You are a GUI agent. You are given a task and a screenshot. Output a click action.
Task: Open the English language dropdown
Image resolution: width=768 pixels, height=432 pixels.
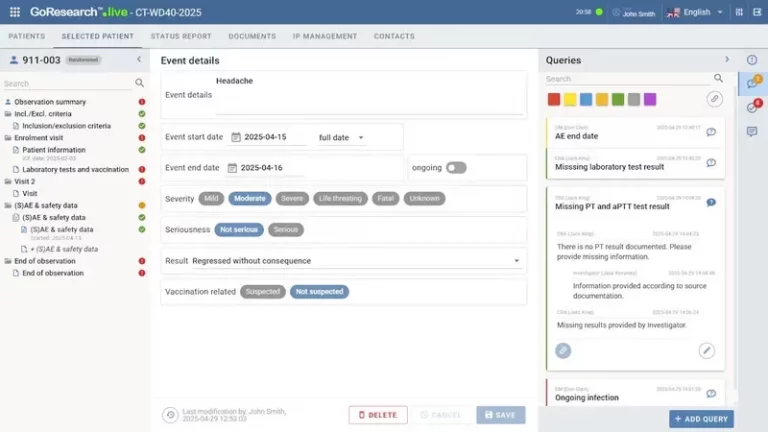[695, 12]
